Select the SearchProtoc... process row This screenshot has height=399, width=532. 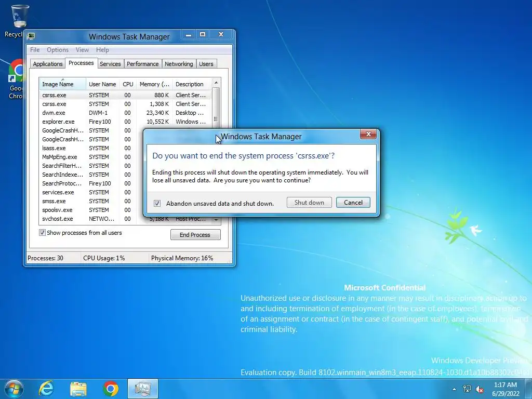click(91, 183)
